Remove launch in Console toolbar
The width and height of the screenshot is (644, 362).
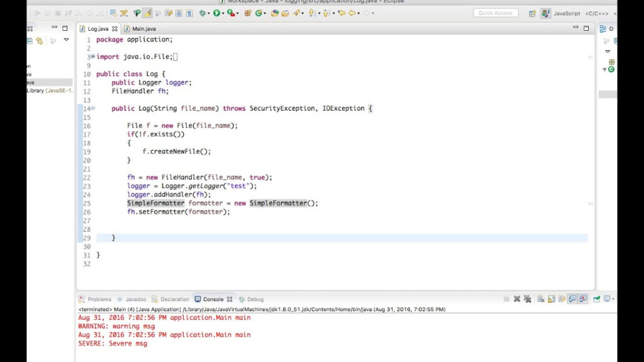tap(517, 299)
